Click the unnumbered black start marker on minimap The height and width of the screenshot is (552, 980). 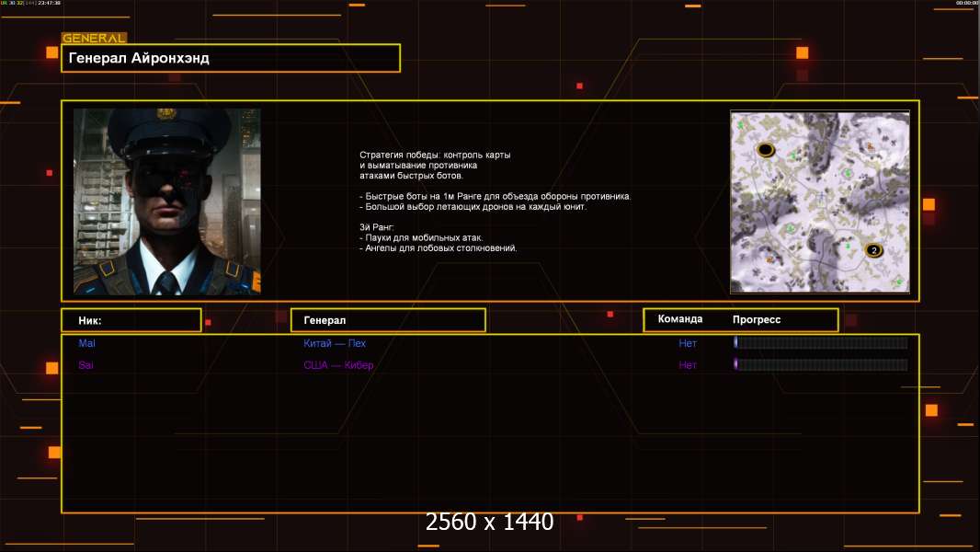765,150
